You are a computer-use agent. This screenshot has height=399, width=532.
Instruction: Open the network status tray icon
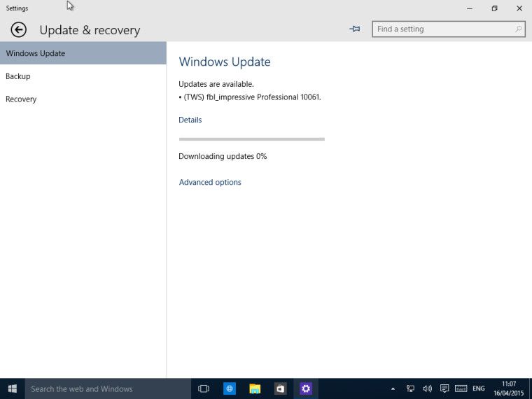(411, 388)
